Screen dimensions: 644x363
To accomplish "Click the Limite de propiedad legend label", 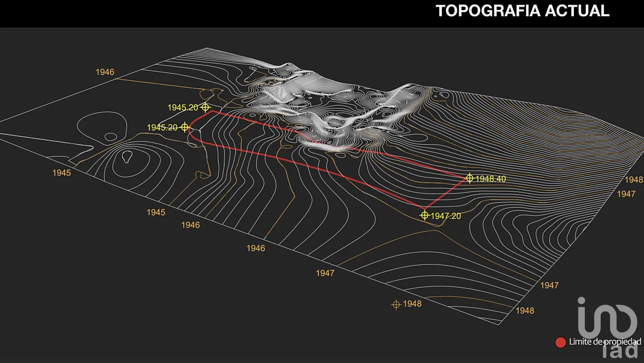I will (605, 342).
